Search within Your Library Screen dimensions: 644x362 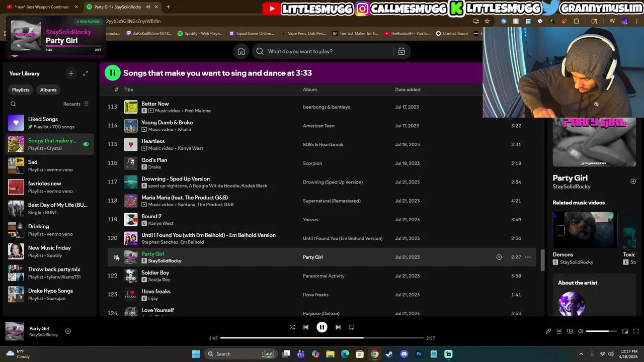[14, 104]
